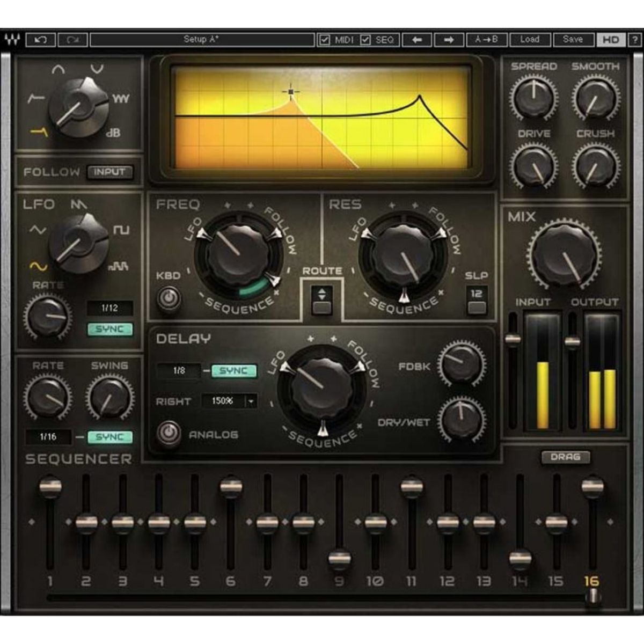Click the A to B compare control
The height and width of the screenshot is (644, 644).
pos(486,39)
